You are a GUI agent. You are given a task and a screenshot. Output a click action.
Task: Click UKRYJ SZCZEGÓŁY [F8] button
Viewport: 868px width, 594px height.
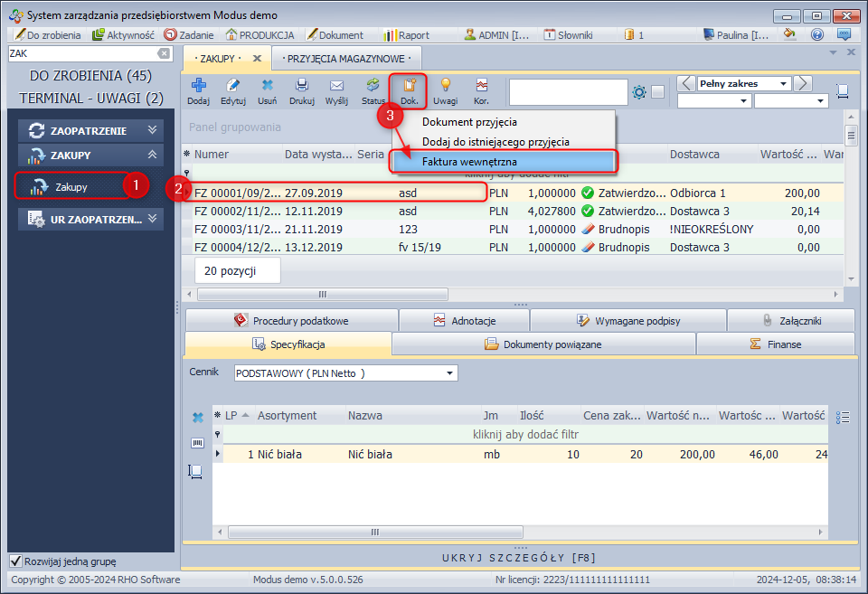(519, 557)
